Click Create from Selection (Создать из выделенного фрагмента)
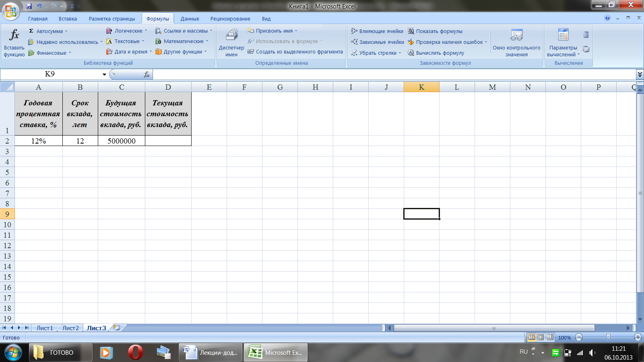The image size is (644, 362). click(x=295, y=51)
